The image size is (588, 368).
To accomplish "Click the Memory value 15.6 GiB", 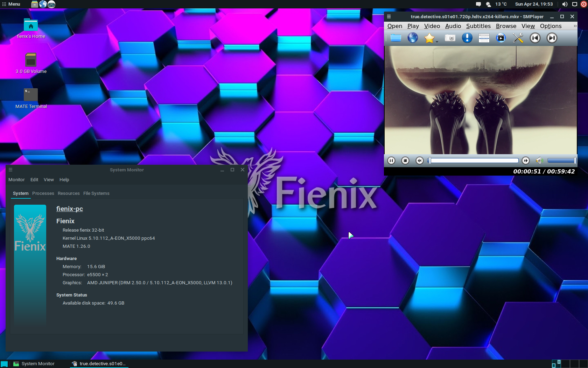I will [96, 267].
